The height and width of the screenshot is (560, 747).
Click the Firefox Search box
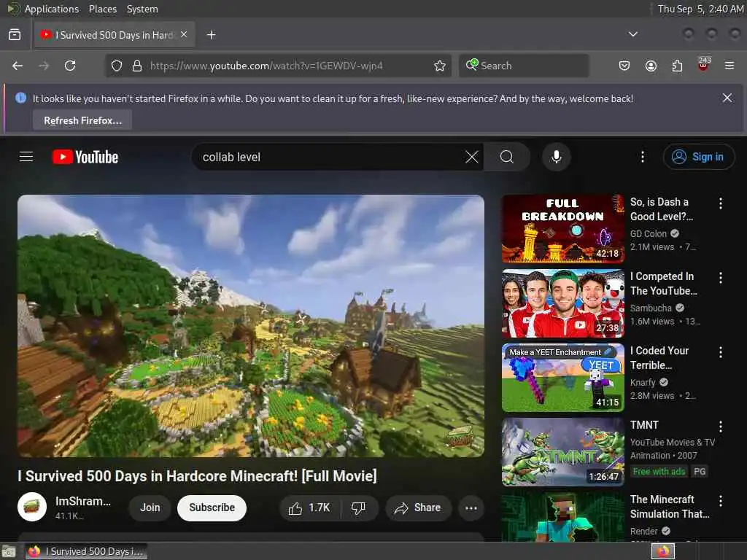(x=524, y=66)
